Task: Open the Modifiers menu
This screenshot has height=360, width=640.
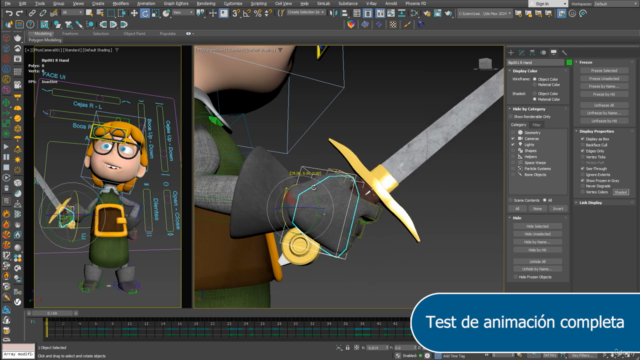Action: pos(120,4)
